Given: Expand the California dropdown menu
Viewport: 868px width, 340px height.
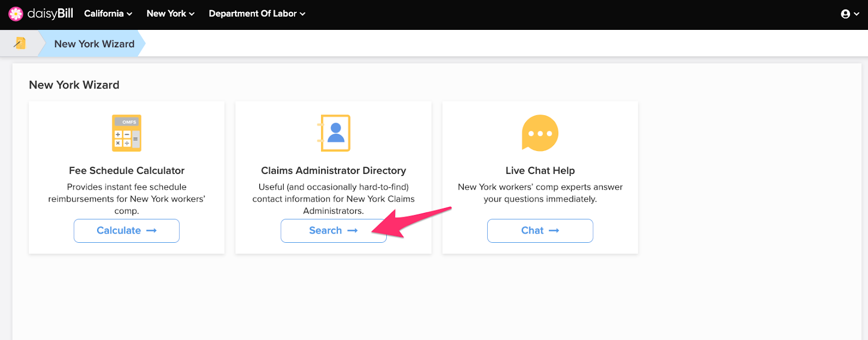Looking at the screenshot, I should click(108, 14).
